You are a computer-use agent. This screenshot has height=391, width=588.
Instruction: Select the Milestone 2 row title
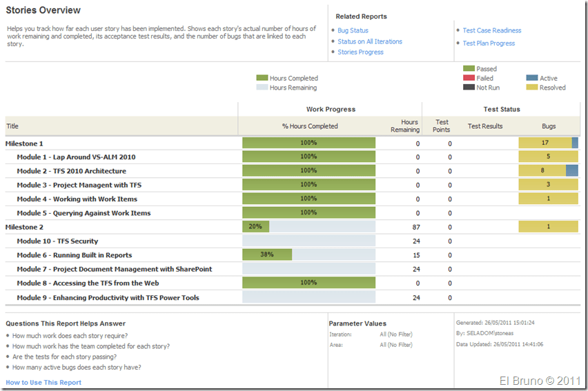(x=24, y=227)
